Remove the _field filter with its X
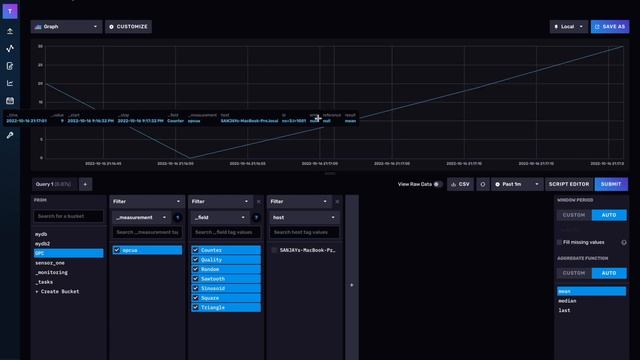Screen dimensions: 640x360 pos(258,202)
